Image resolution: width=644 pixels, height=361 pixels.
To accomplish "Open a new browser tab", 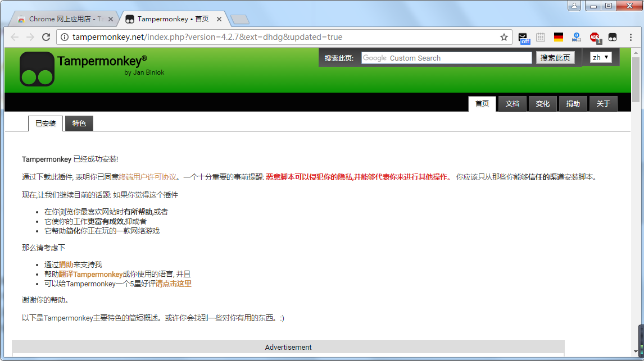I will (239, 19).
